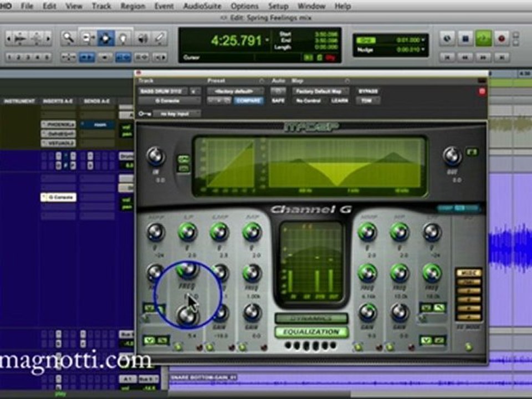
Task: Open the factory default preset dropdown
Action: pyautogui.click(x=236, y=91)
